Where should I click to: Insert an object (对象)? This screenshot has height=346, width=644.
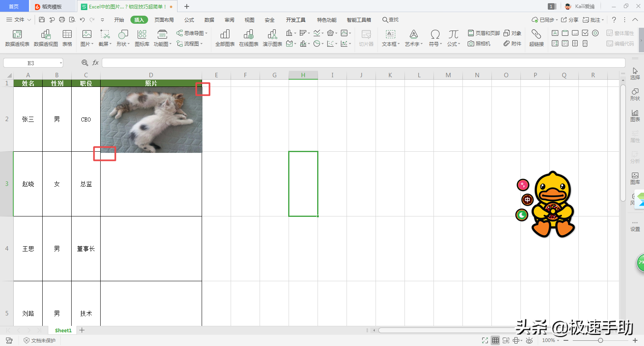512,33
